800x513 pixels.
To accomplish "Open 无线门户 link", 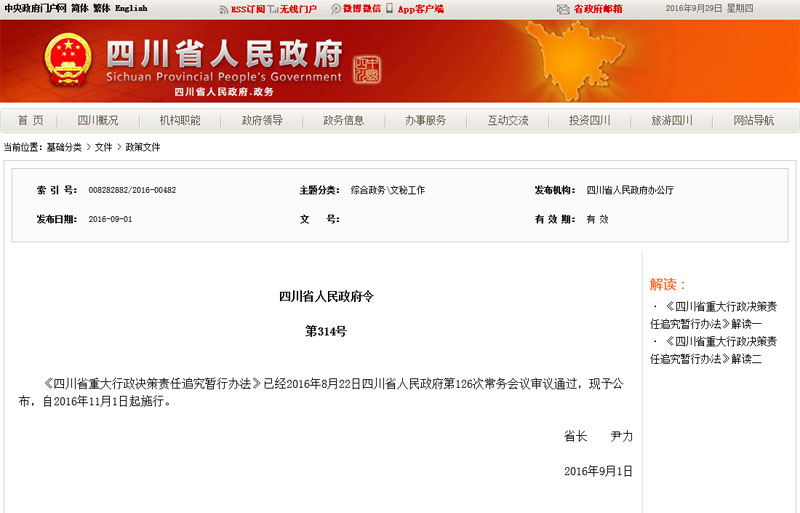I will [x=298, y=9].
